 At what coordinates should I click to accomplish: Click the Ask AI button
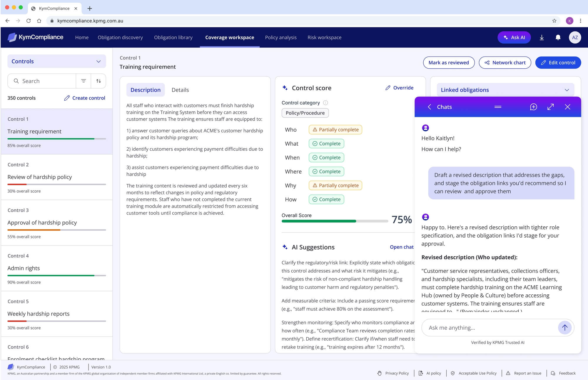(x=514, y=37)
